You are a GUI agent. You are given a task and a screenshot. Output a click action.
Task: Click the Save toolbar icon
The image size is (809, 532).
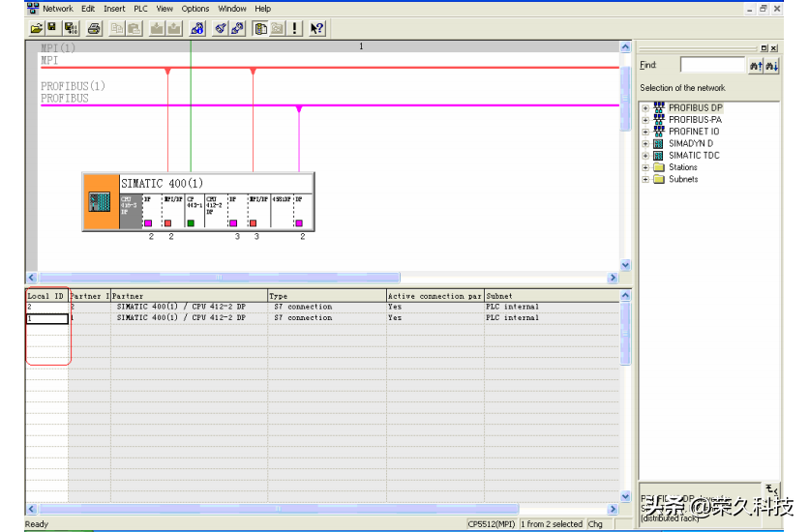tap(52, 28)
